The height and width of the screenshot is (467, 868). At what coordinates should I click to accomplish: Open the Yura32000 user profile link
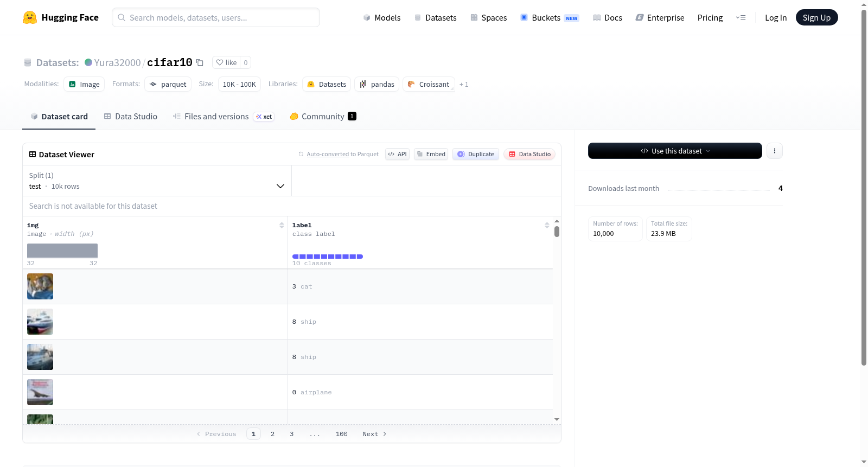(x=117, y=62)
